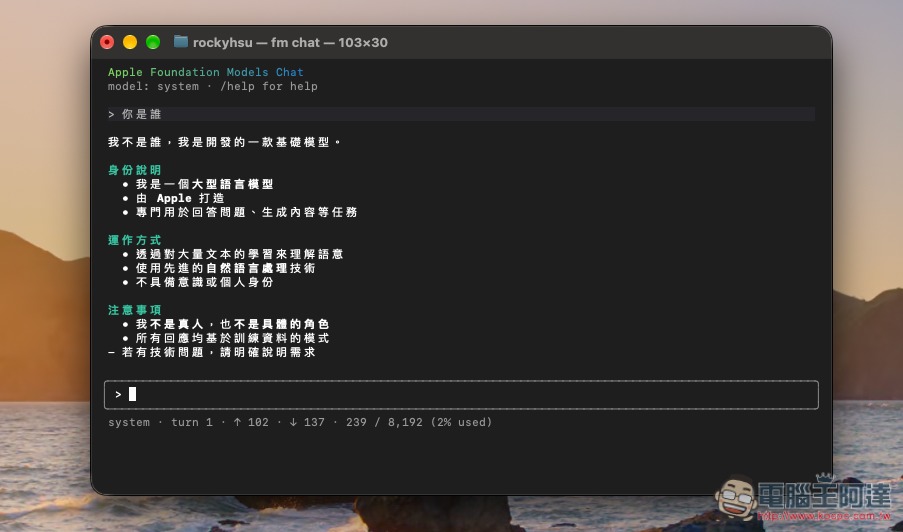Click the green zoom window button
The image size is (903, 532).
click(153, 42)
